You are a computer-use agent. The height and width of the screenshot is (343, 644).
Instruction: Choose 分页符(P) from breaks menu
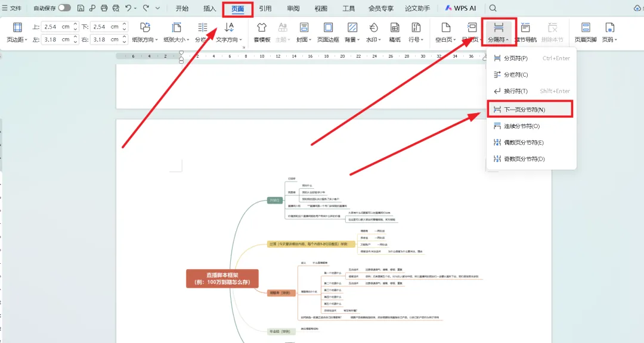pos(531,58)
